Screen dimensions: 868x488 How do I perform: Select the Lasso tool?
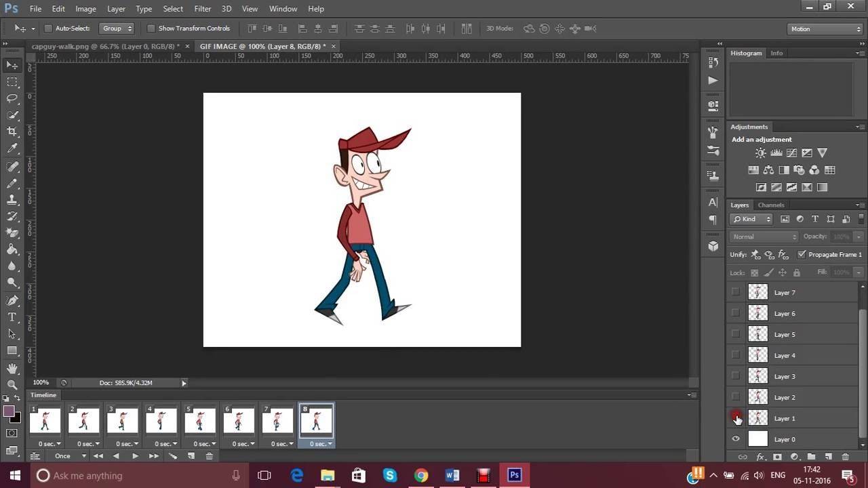coord(12,98)
